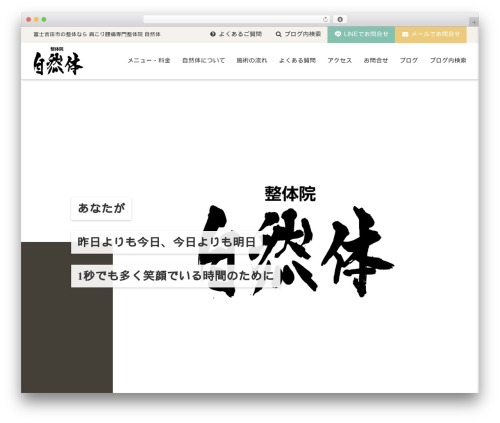Click the question mark icon beside よくあるご質問
The image size is (500, 423).
[213, 34]
